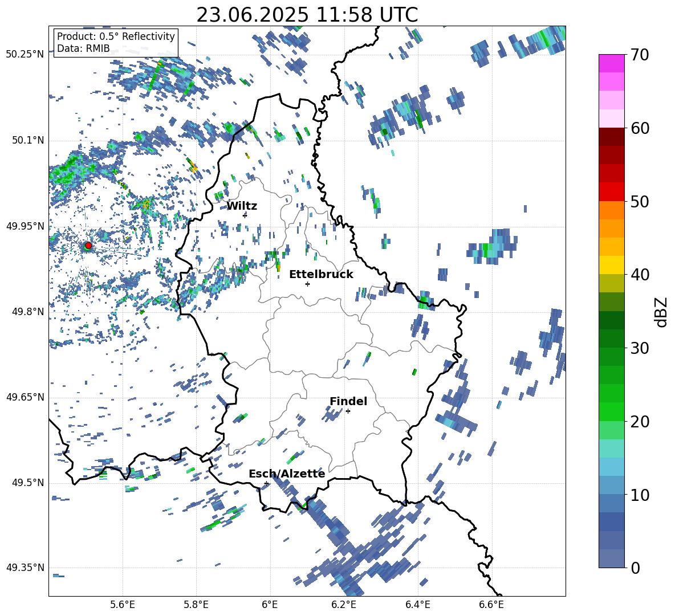The width and height of the screenshot is (675, 616).
Task: Pick the yellow swatch at 40 dBZ
Action: (x=611, y=265)
